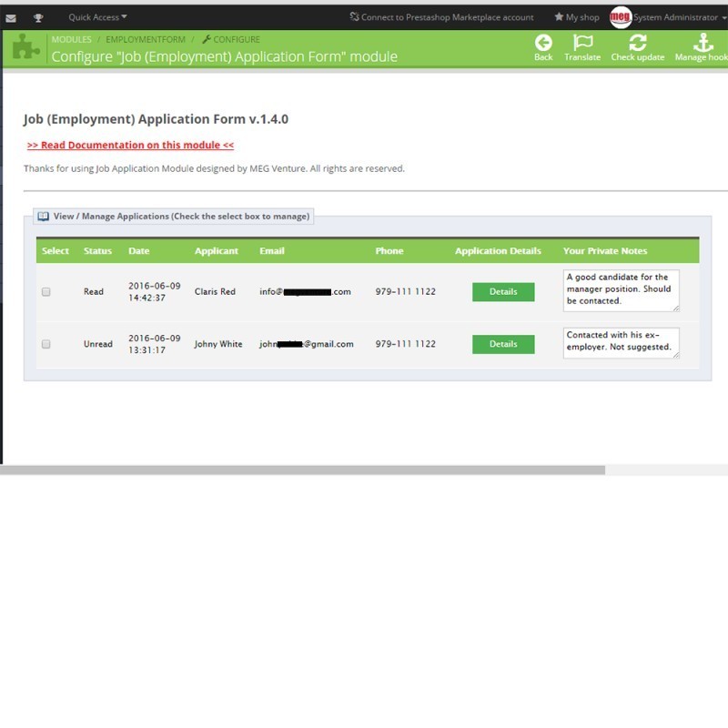This screenshot has width=728, height=728.
Task: Click phone number in Claris Red row
Action: pyautogui.click(x=405, y=291)
